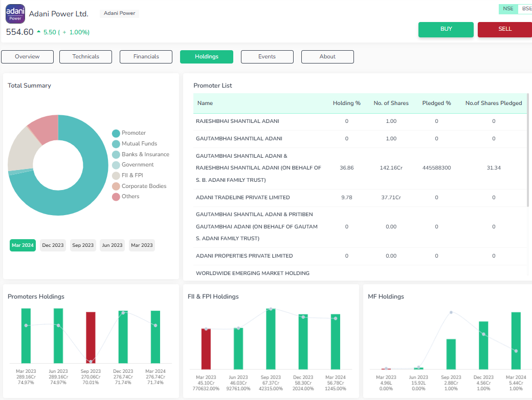The height and width of the screenshot is (400, 532).
Task: Click the red Mar 2023 FII & FPI bar
Action: click(x=206, y=349)
